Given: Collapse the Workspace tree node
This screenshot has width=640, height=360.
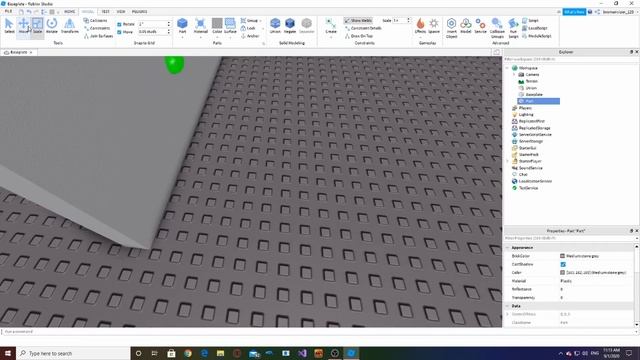Looking at the screenshot, I should (x=508, y=68).
